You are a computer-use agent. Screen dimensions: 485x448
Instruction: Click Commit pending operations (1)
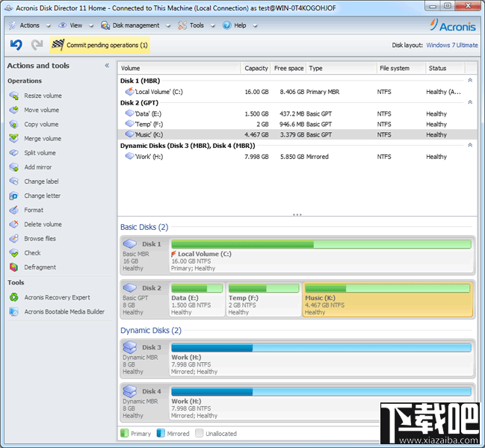pyautogui.click(x=99, y=45)
